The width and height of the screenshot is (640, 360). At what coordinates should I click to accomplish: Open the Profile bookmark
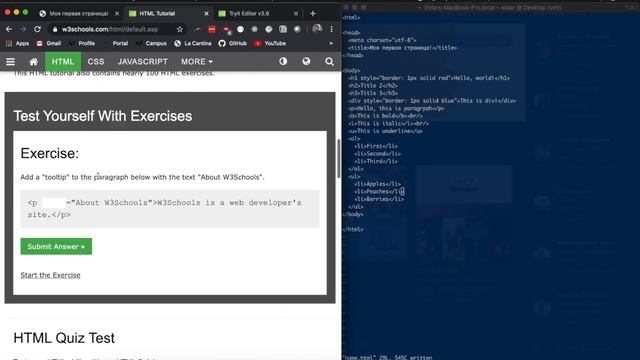(82, 43)
